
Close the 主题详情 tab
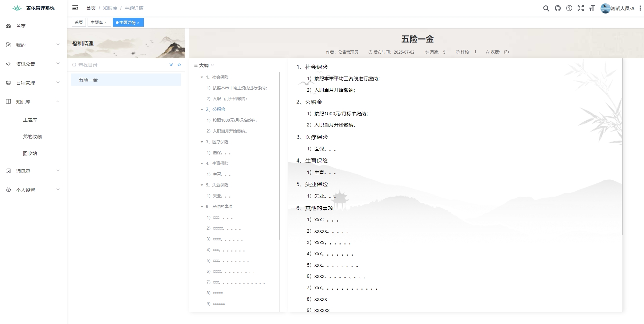(x=138, y=23)
